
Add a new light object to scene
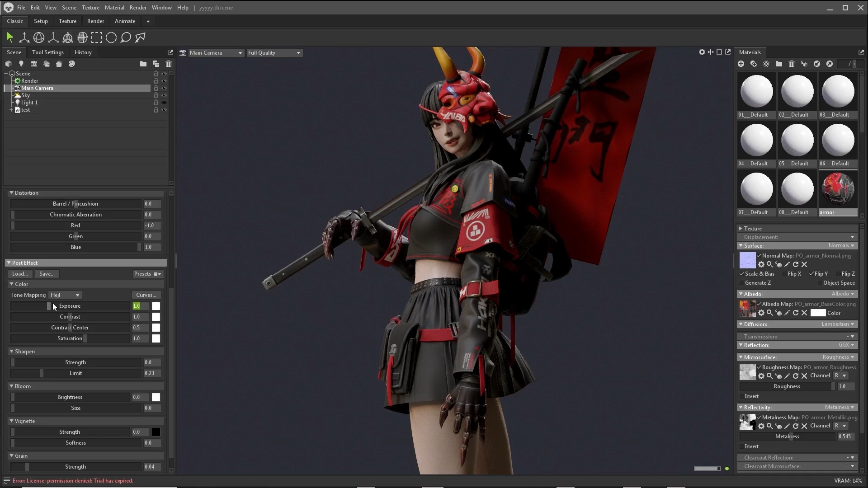click(21, 64)
